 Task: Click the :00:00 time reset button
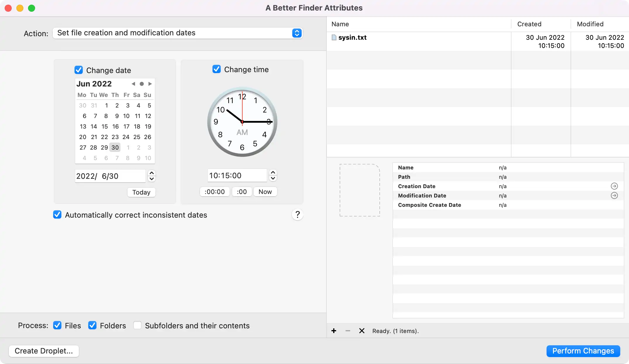pyautogui.click(x=215, y=192)
